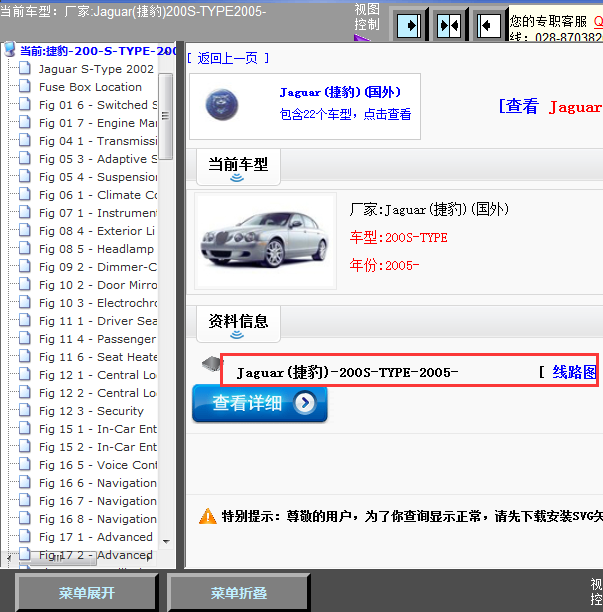The width and height of the screenshot is (603, 612).
Task: Click document icon for Fig 17 1 Advanced
Action: click(x=25, y=536)
